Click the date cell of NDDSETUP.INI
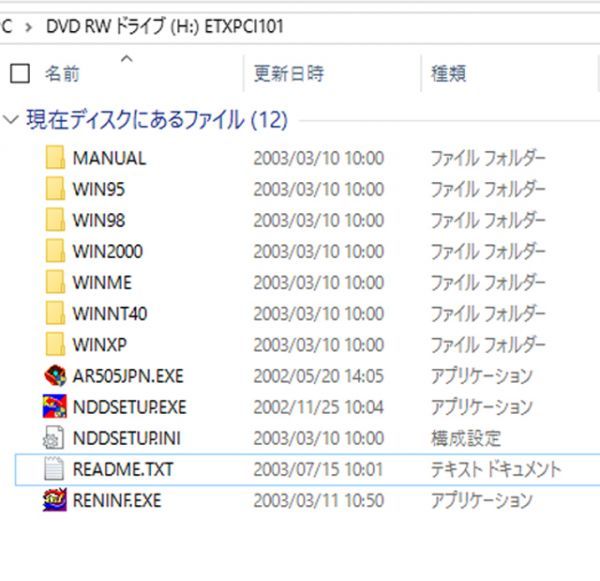Viewport: 600px width, 581px height. click(318, 438)
